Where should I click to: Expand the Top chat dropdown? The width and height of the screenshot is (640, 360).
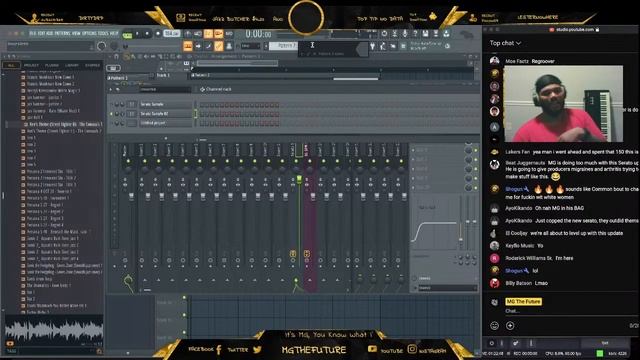pos(505,43)
